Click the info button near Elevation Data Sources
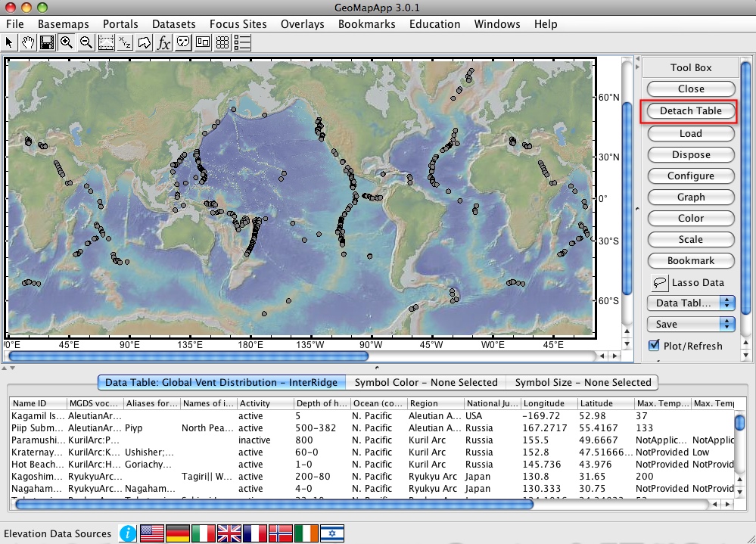This screenshot has height=544, width=756. 127,533
